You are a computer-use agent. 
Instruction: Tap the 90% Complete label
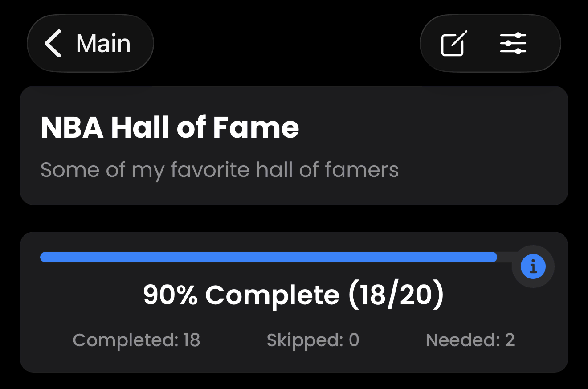pos(241,295)
